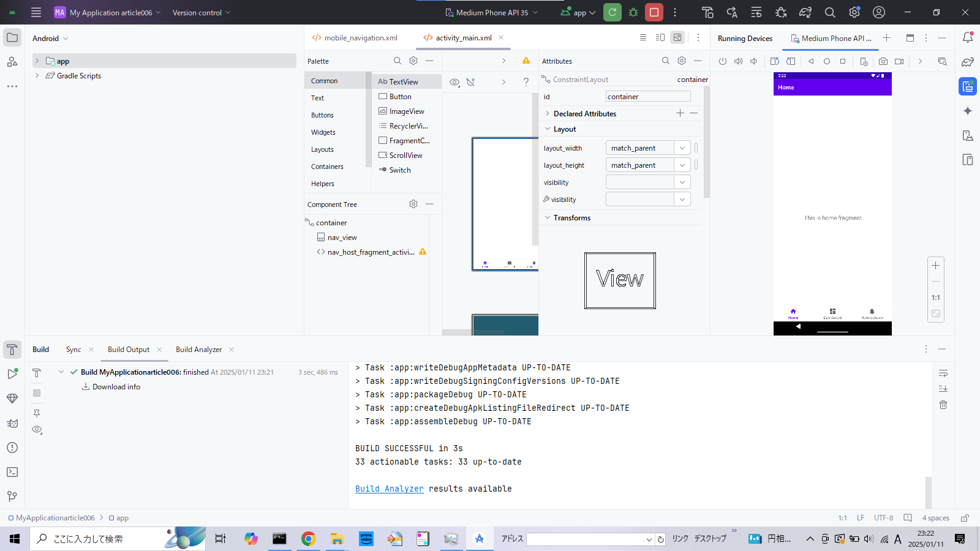Viewport: 980px width, 551px height.
Task: Toggle soft-wrap in the build output
Action: pos(943,373)
